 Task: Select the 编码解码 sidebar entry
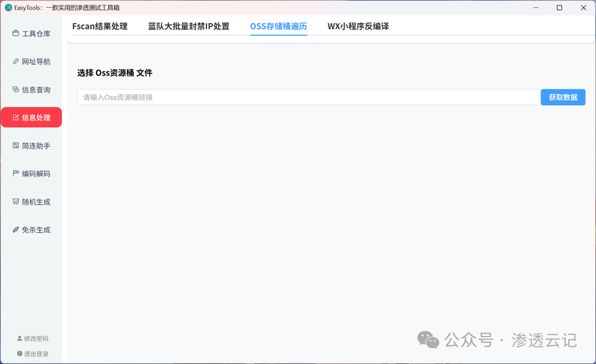point(31,174)
